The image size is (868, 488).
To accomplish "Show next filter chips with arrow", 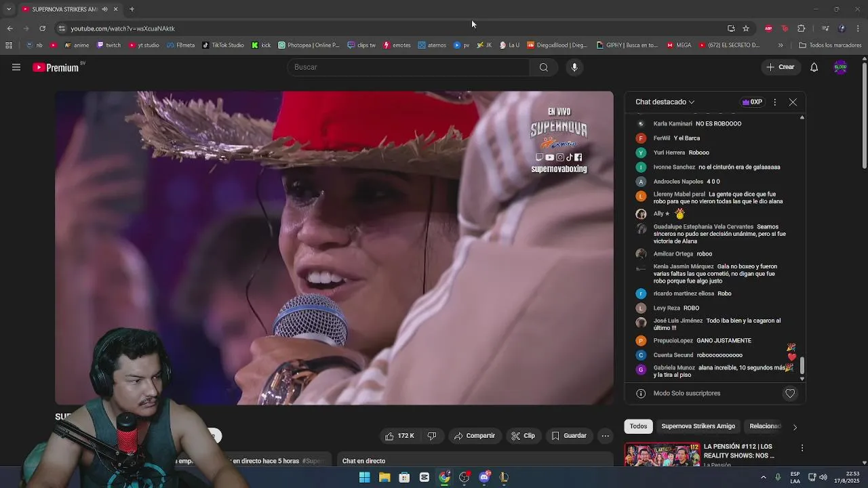I will [x=795, y=427].
